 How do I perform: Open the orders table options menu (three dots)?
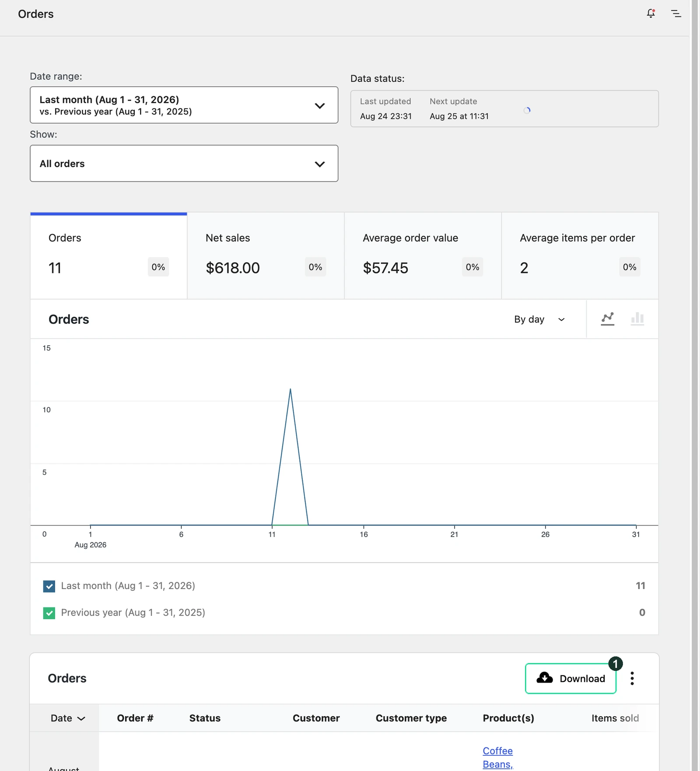(x=632, y=678)
